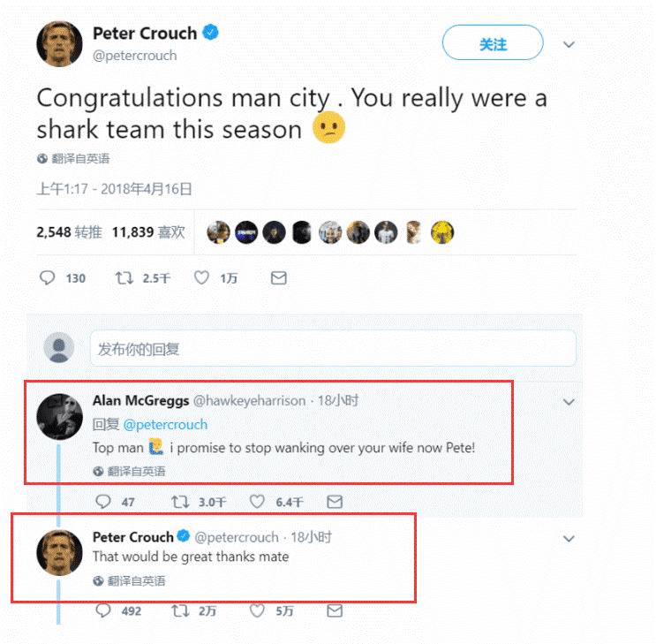This screenshot has width=656, height=644.
Task: Retweet Peter Crouch's reply tweet
Action: point(180,610)
